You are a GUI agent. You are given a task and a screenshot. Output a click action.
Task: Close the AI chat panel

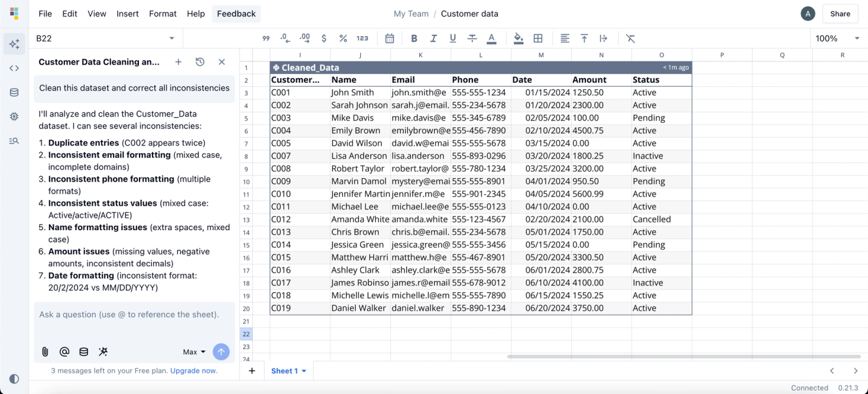(221, 62)
